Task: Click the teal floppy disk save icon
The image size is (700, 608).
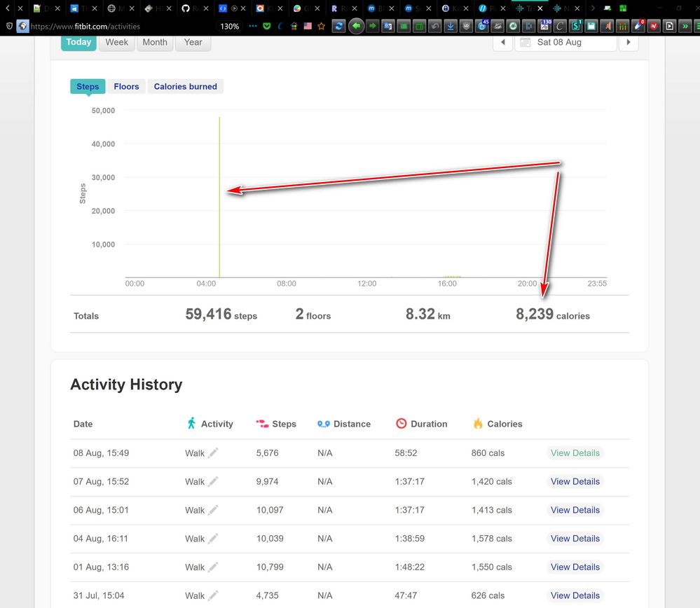Action: coord(591,27)
